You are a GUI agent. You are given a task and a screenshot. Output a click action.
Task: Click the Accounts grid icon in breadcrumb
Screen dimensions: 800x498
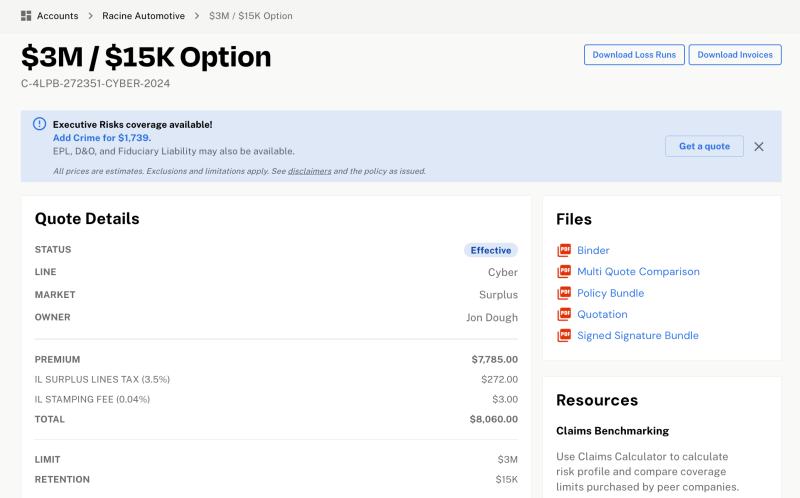26,16
